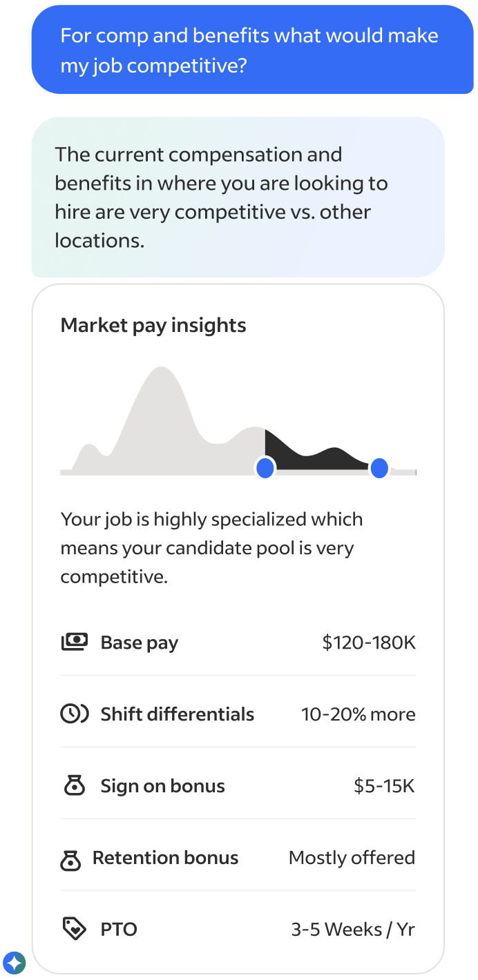Click the 3-5 Weeks / Yr value
This screenshot has height=980, width=478.
353,930
